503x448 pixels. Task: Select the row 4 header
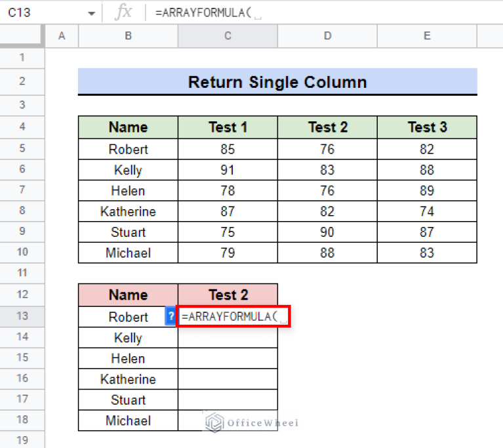click(22, 127)
